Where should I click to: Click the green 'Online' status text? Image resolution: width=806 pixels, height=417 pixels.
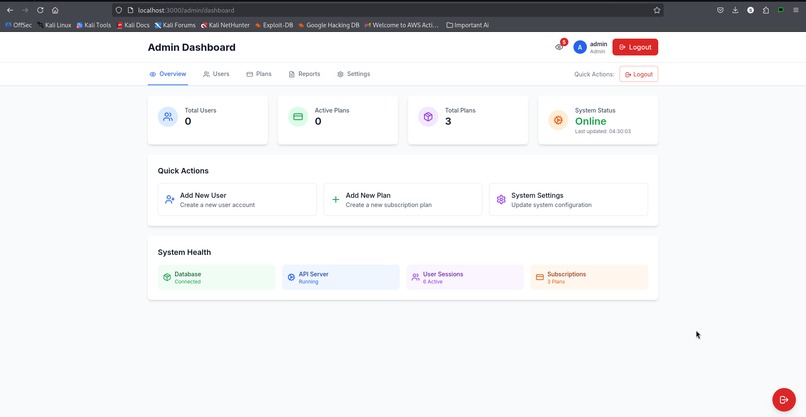coord(590,121)
